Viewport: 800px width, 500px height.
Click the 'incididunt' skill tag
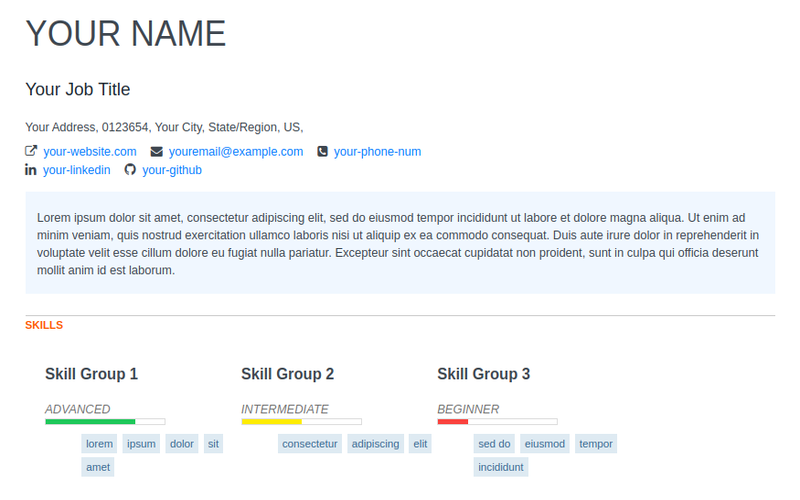pos(500,467)
